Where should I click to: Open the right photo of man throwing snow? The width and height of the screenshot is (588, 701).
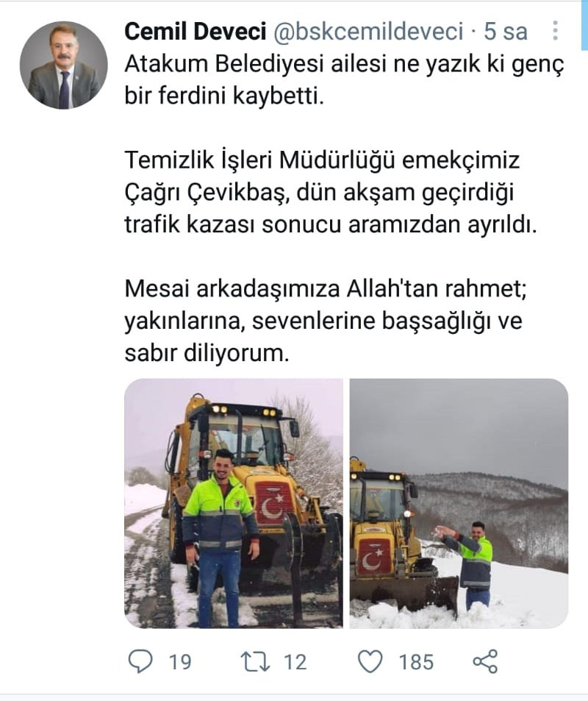tap(459, 503)
